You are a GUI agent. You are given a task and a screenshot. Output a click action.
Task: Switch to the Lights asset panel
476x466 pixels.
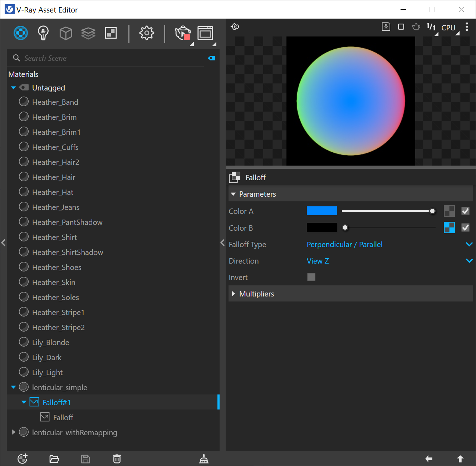pyautogui.click(x=43, y=33)
